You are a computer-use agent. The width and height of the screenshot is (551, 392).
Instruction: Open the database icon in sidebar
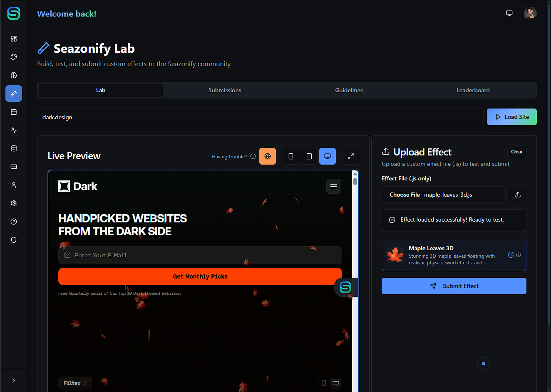pos(14,148)
